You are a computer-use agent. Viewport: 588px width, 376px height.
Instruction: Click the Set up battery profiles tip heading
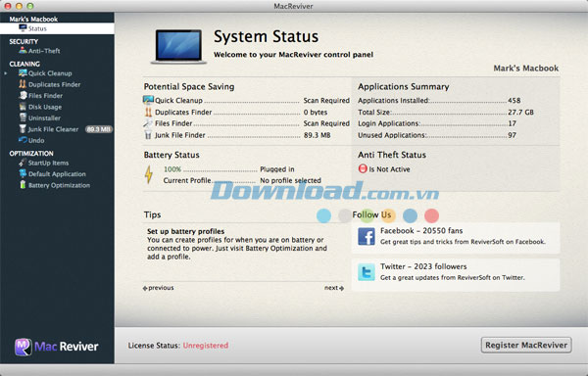185,231
